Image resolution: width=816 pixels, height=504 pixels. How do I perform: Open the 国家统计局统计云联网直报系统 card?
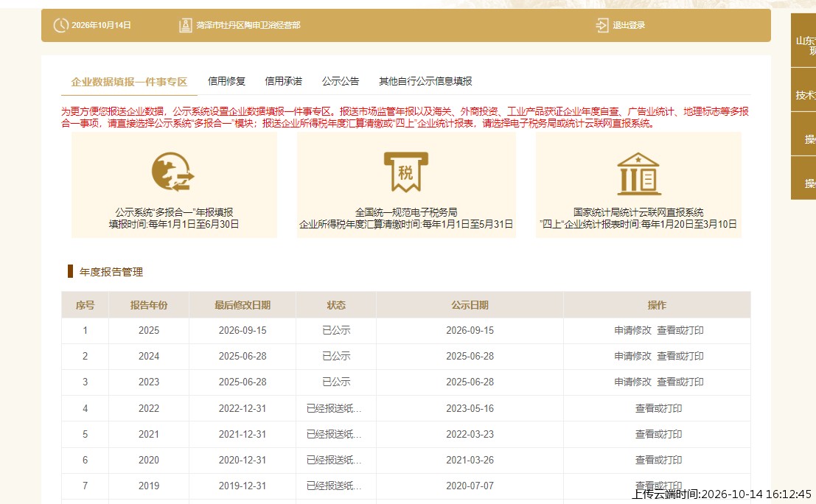tap(638, 185)
